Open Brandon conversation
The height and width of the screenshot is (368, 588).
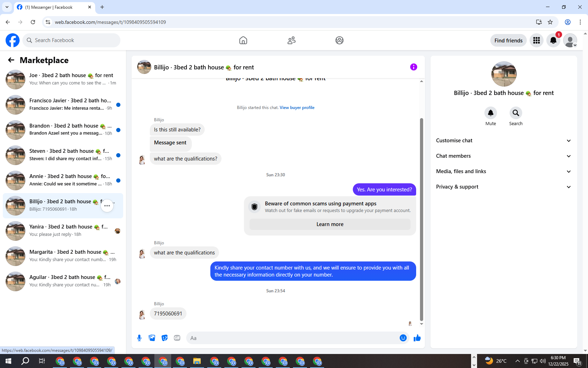coord(63,130)
